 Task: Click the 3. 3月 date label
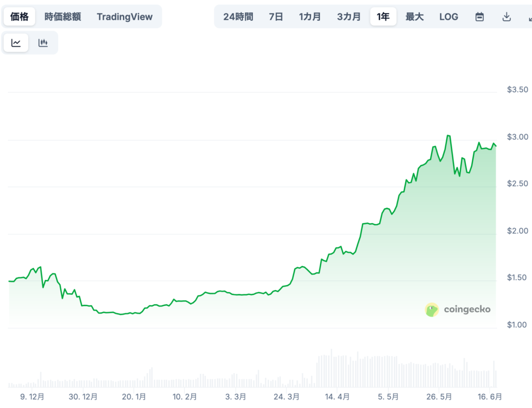[235, 397]
